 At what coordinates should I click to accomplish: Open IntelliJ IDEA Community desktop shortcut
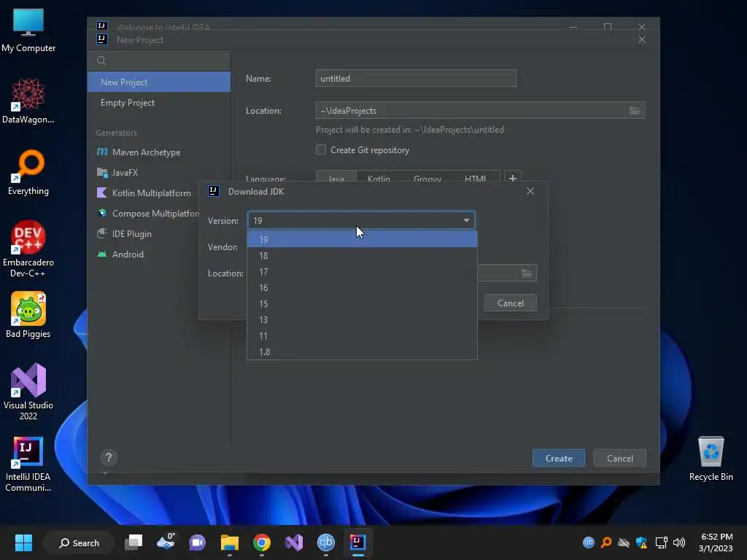[28, 463]
